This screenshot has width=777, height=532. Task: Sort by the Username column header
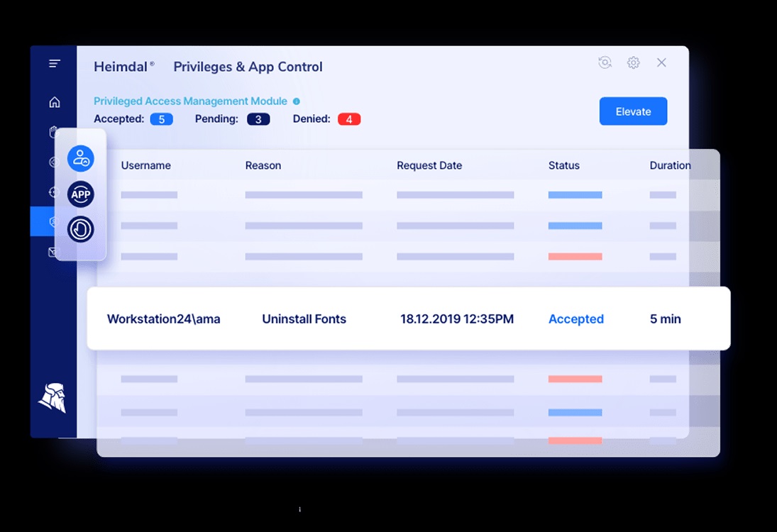pos(145,165)
